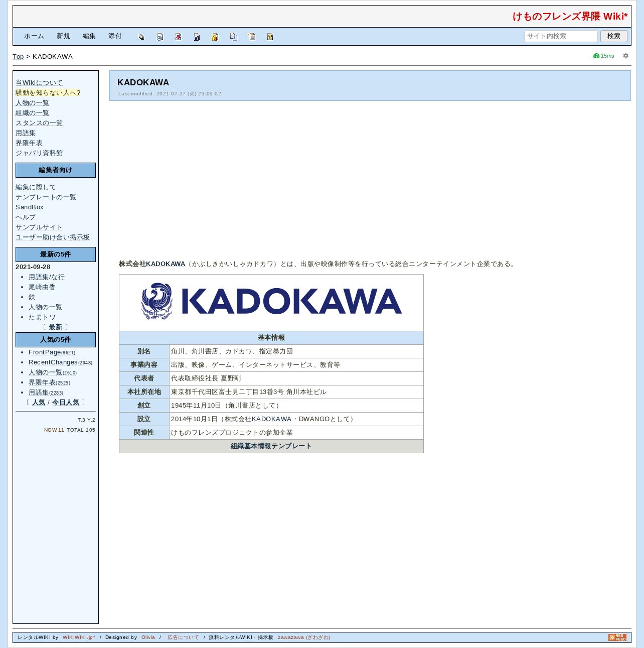The image size is (644, 648).
Task: Click the 最新 link below the latest list
Action: click(55, 327)
